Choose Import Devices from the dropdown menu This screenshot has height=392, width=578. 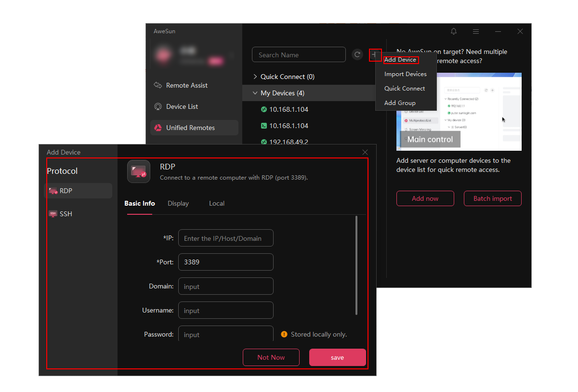tap(406, 74)
